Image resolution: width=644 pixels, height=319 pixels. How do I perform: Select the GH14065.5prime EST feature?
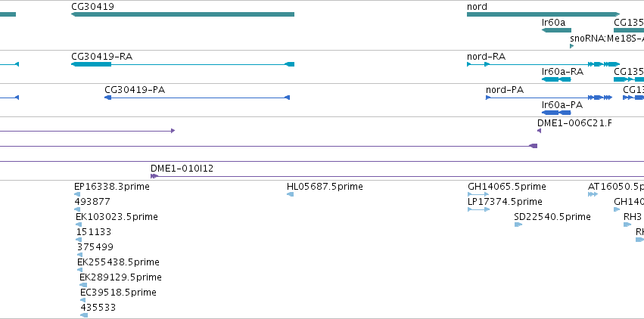point(478,194)
